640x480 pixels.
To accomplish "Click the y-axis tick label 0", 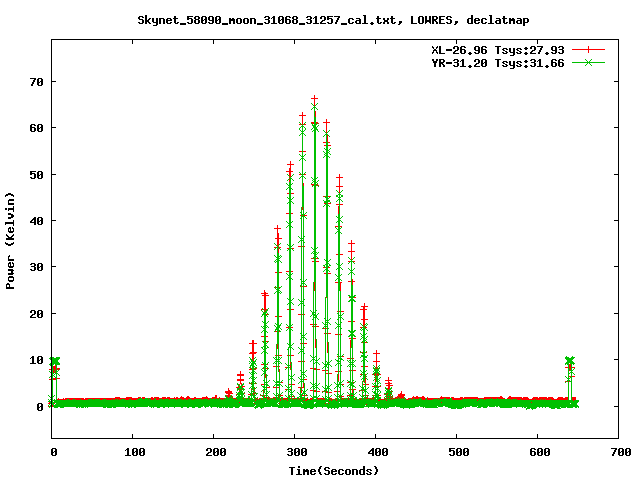I will [x=40, y=407].
